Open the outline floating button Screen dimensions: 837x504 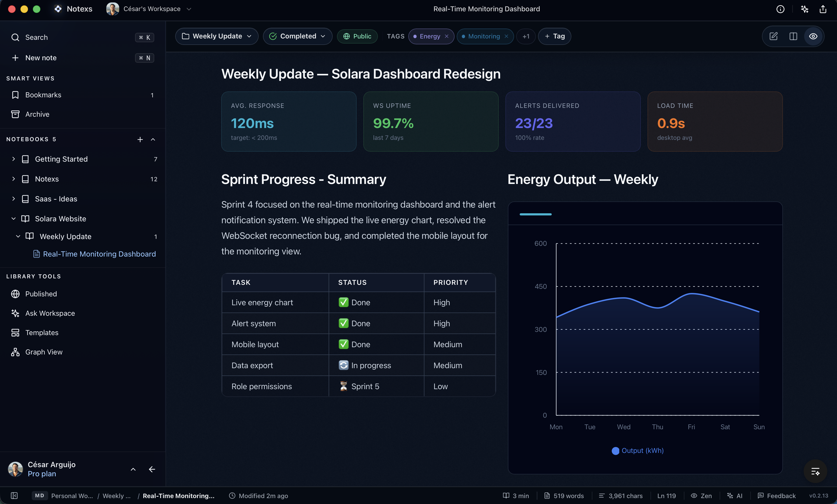coord(815,471)
